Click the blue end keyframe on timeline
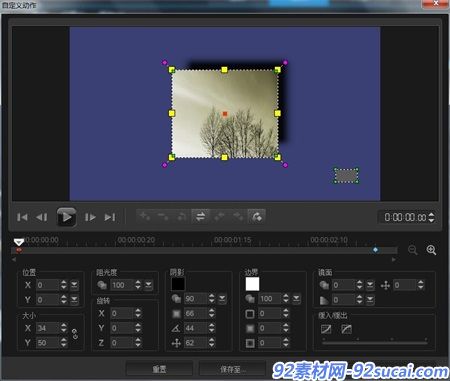This screenshot has width=450, height=381. (x=376, y=250)
